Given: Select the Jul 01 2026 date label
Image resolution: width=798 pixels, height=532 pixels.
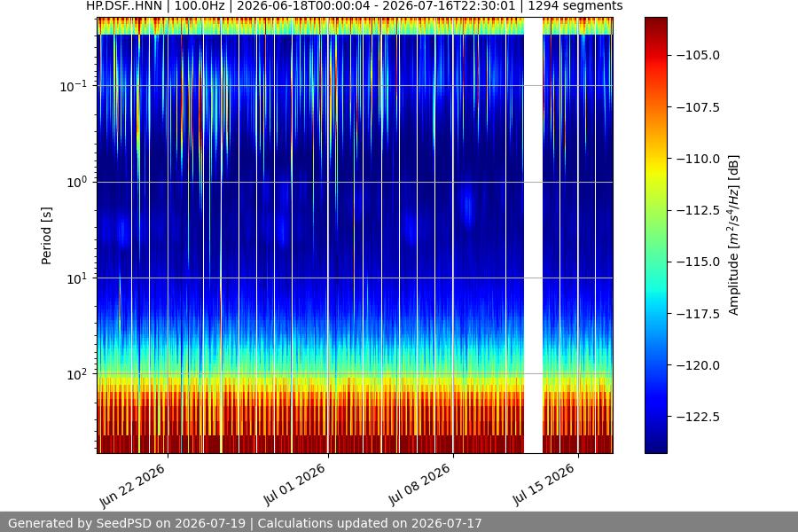Looking at the screenshot, I should click(x=294, y=485).
